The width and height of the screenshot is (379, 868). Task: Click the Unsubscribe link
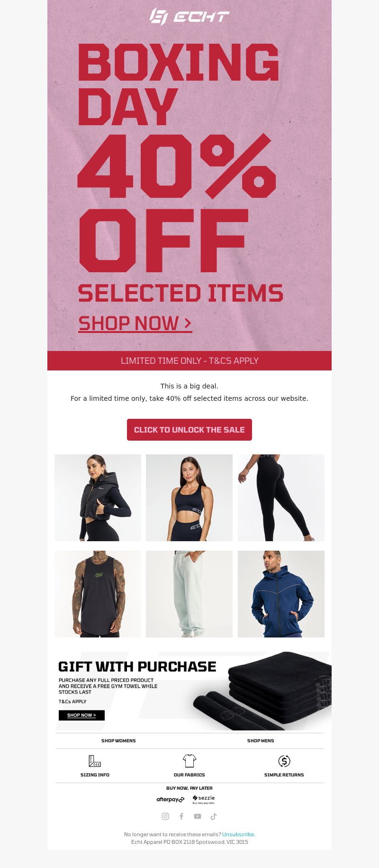click(238, 834)
